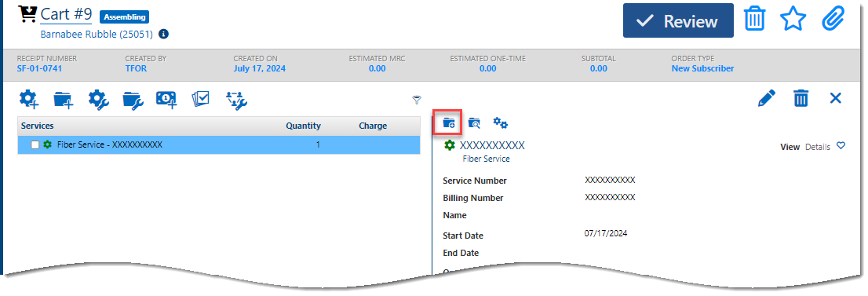Click the Add Package folder-plus toolbar icon
The image size is (868, 296).
(x=63, y=99)
